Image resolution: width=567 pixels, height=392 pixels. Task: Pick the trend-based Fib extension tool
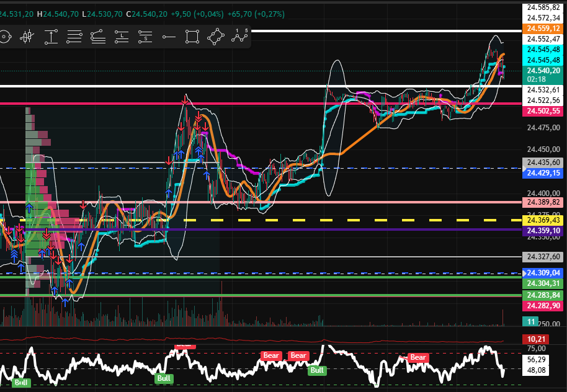click(98, 37)
